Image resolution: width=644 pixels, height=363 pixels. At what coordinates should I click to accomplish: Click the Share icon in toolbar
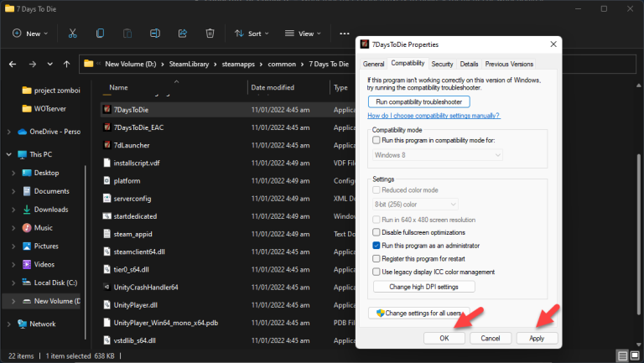pos(182,34)
